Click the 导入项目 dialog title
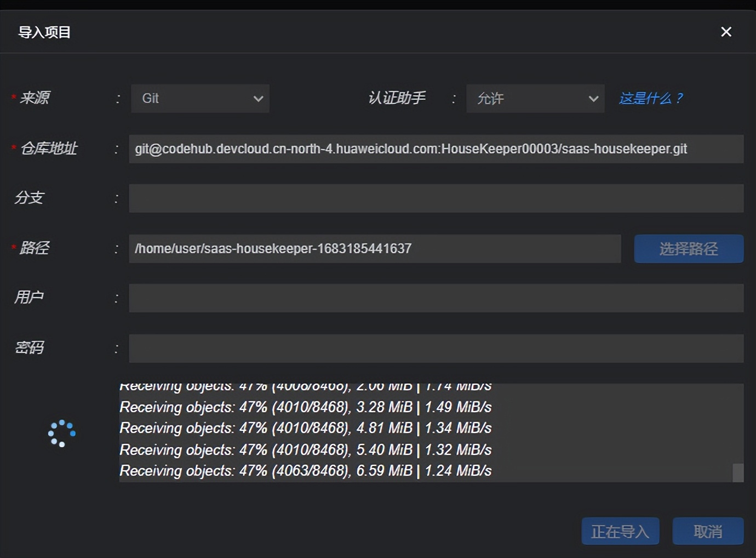This screenshot has width=756, height=558. tap(44, 32)
